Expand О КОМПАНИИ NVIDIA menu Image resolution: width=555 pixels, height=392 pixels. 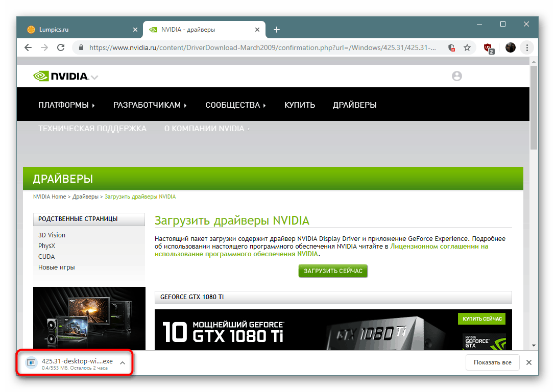click(x=207, y=129)
